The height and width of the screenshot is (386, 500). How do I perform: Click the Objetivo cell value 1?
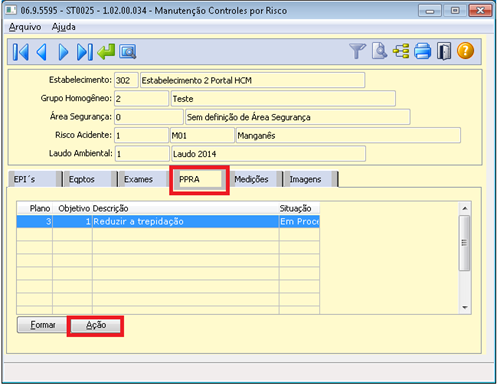pyautogui.click(x=72, y=222)
